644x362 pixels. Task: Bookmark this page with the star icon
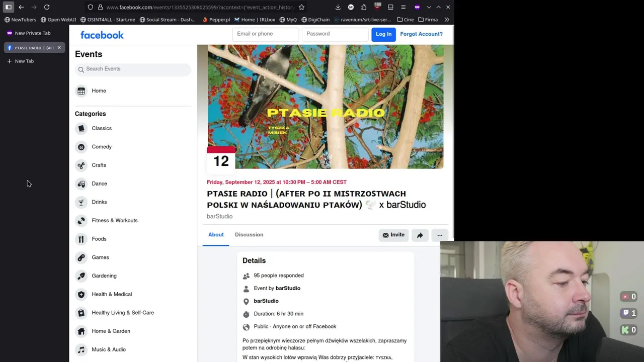coord(301,7)
